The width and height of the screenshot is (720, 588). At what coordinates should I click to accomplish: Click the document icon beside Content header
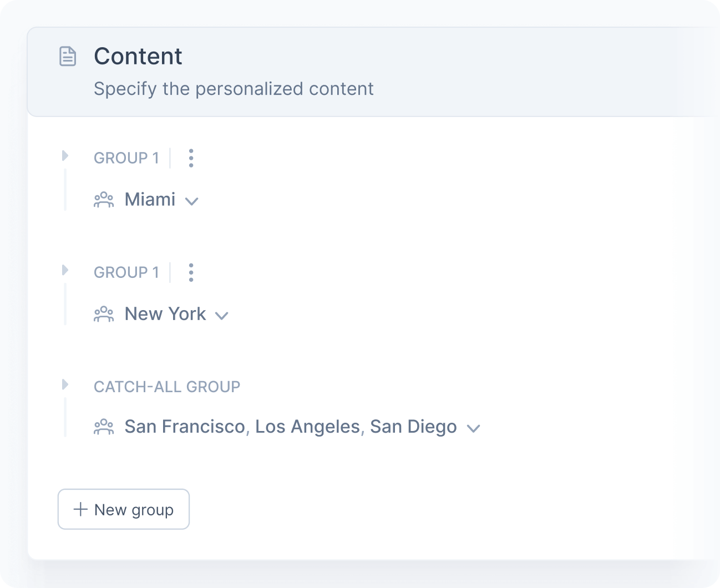pos(68,56)
